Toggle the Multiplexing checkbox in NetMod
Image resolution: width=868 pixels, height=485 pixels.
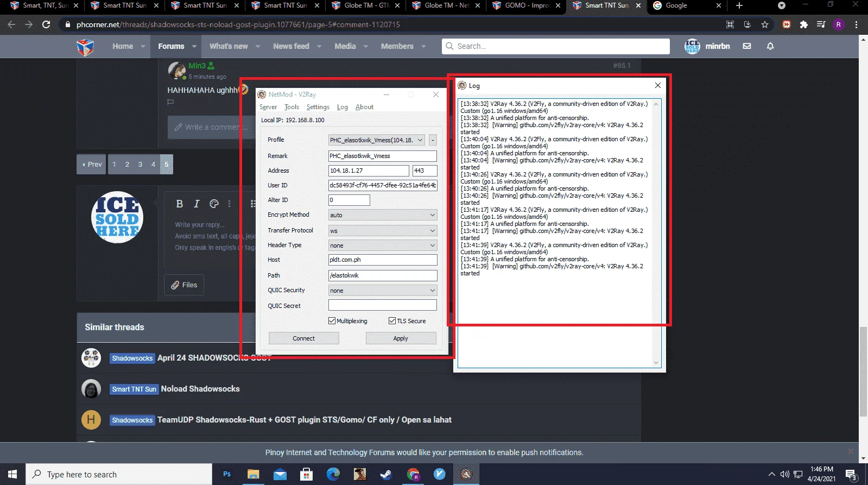point(332,321)
